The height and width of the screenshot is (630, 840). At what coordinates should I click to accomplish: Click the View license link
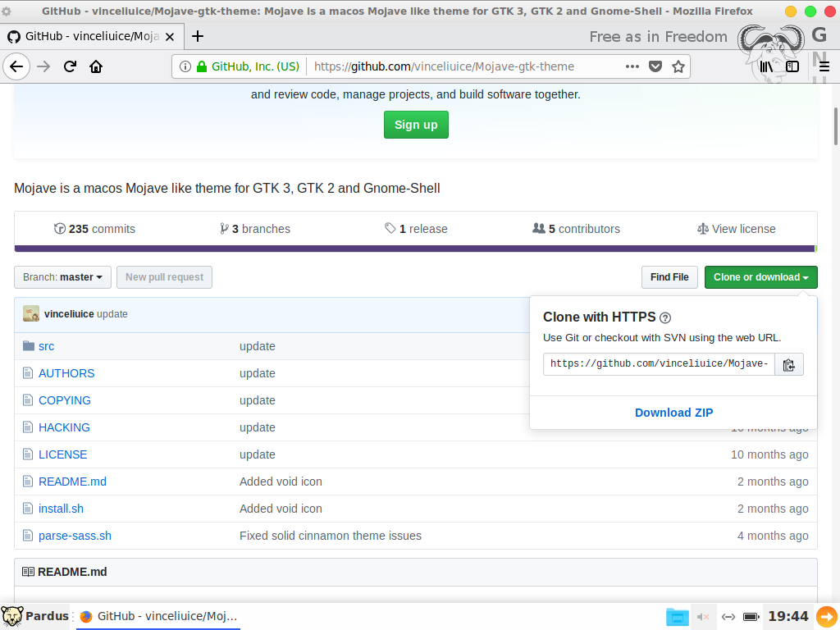[x=736, y=229]
